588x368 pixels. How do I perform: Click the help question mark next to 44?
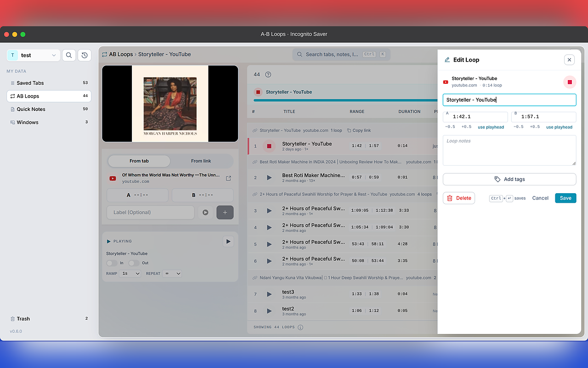268,75
